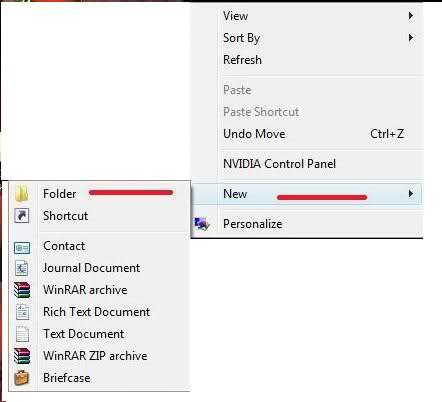Create a new Folder label entry
Image resolution: width=442 pixels, height=402 pixels.
tap(59, 194)
